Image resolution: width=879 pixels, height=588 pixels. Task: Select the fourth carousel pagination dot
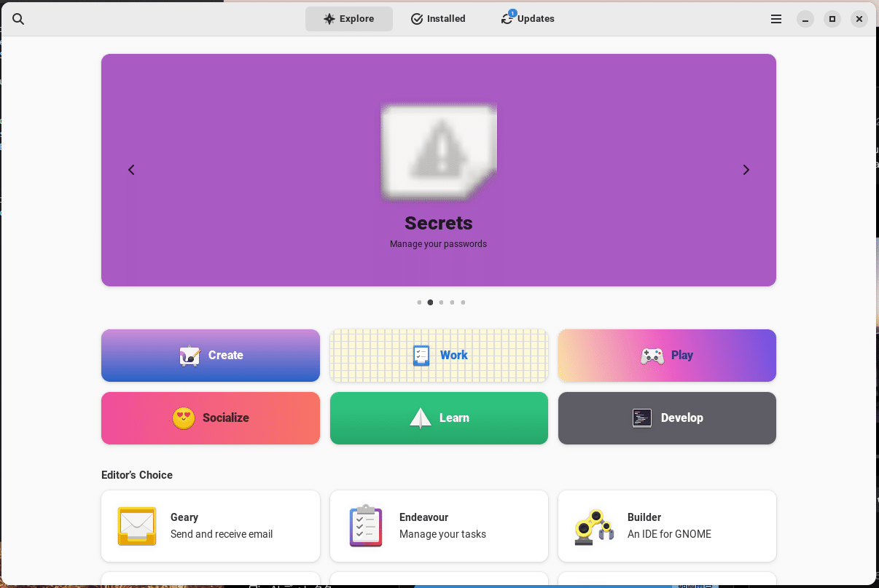[x=452, y=302]
